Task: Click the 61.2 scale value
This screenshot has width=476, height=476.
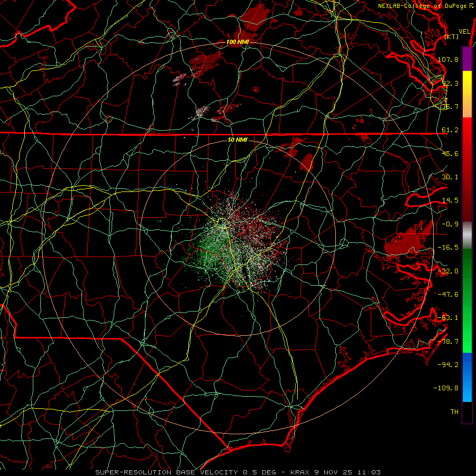Action: pos(450,130)
